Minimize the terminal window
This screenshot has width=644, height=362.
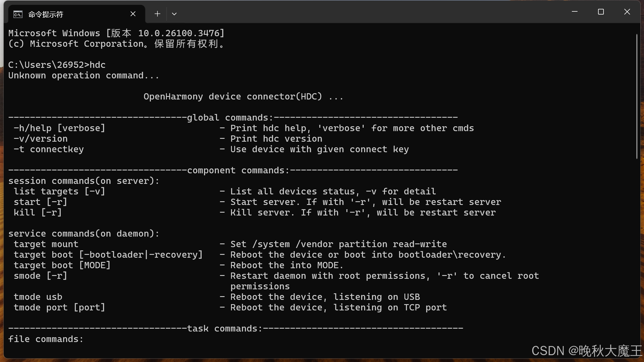pos(575,12)
